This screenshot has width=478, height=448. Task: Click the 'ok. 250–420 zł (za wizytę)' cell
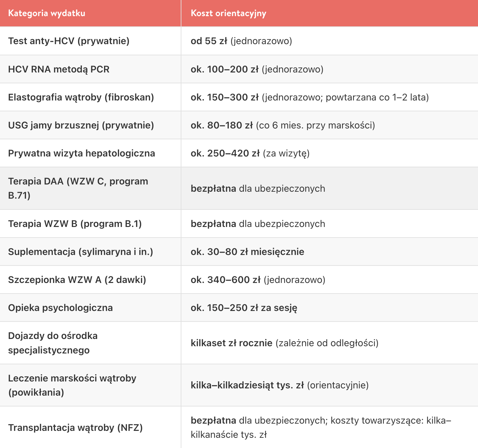pos(250,153)
